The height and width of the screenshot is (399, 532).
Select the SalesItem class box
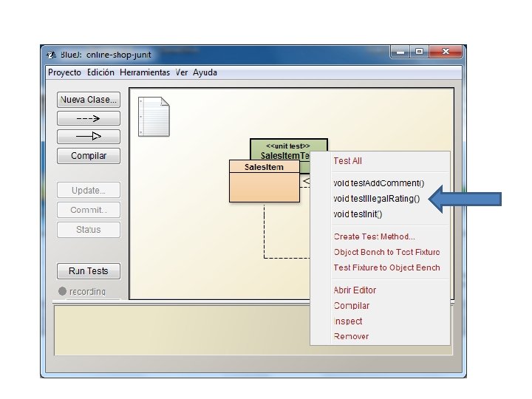(x=265, y=181)
